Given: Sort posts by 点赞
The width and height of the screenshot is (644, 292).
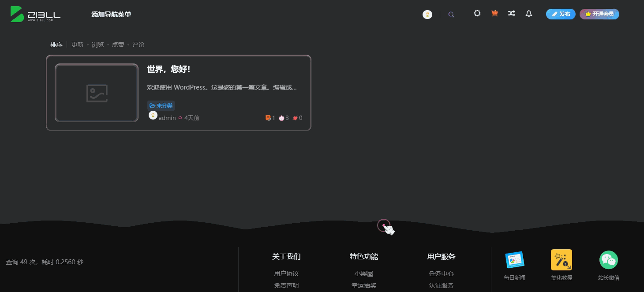Looking at the screenshot, I should pyautogui.click(x=118, y=45).
